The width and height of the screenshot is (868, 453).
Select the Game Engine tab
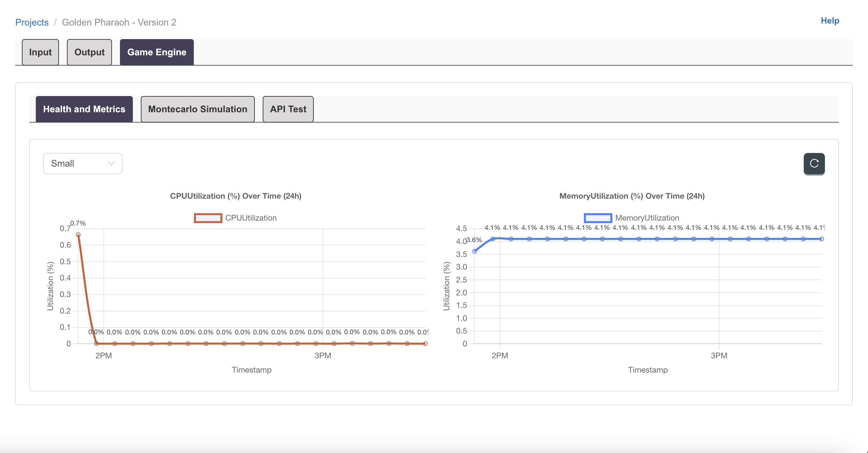pyautogui.click(x=157, y=52)
